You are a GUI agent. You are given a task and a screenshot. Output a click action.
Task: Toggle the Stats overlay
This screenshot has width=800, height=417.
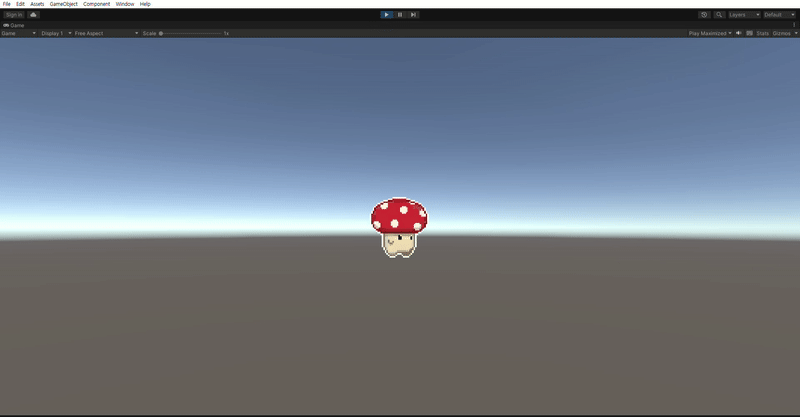click(762, 33)
